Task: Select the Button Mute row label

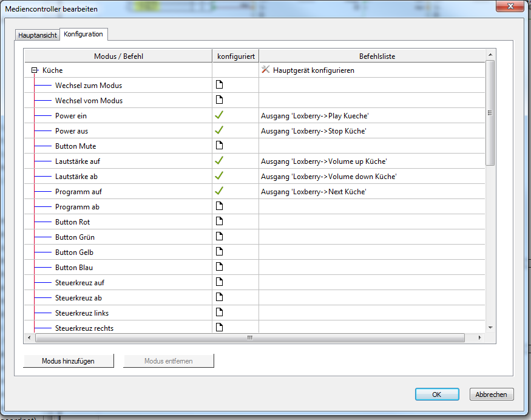Action: (x=76, y=146)
